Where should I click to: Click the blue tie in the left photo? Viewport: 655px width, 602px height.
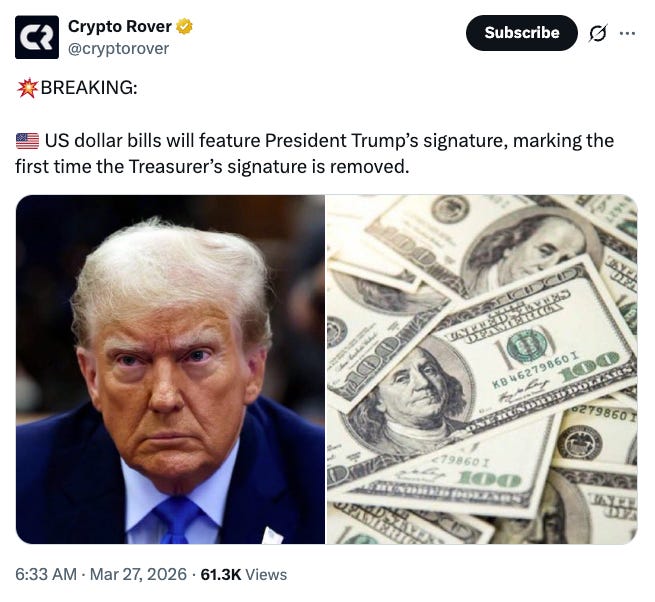tap(179, 521)
